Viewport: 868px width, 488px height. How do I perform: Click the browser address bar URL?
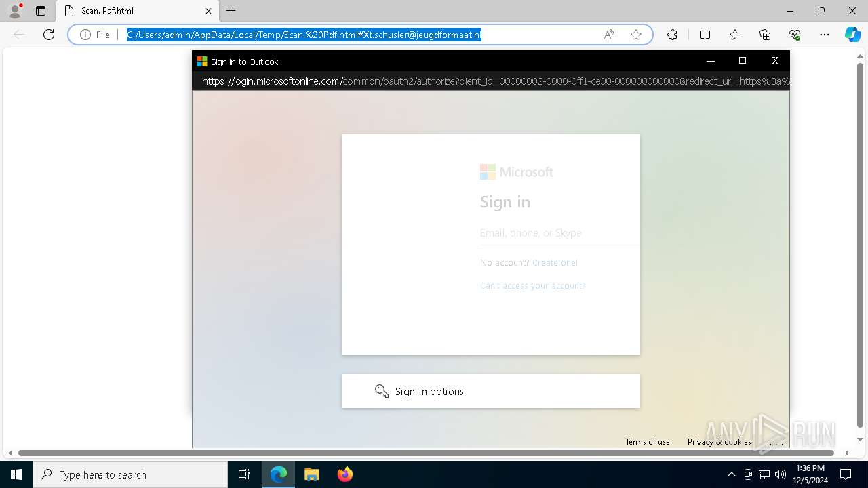coord(304,35)
